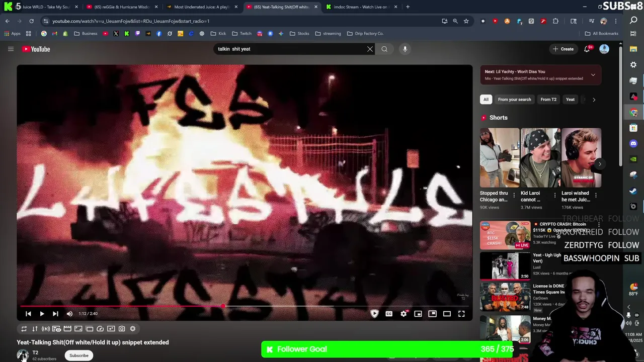Click the sort arrows extension button

(x=35, y=329)
